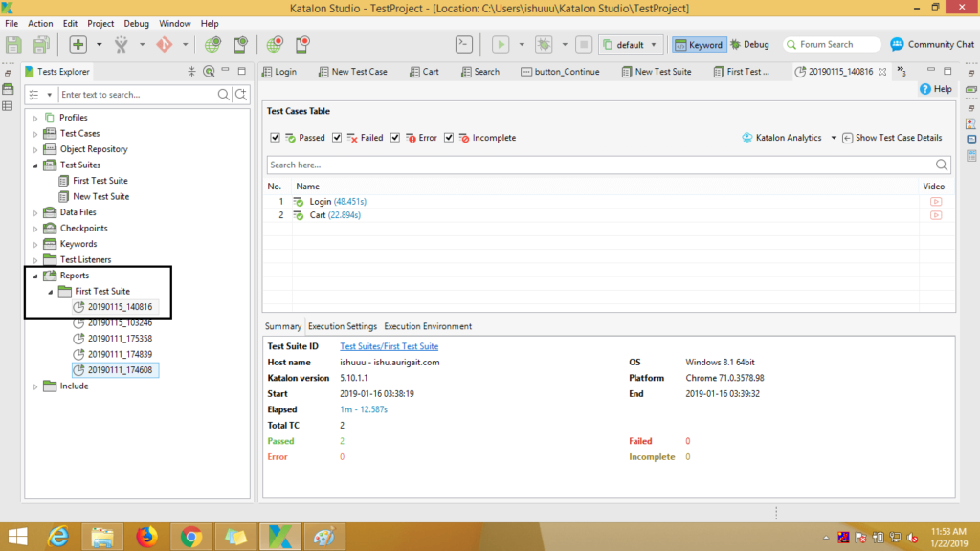The height and width of the screenshot is (551, 980).
Task: Click the Save All toolbar icon
Action: [41, 44]
